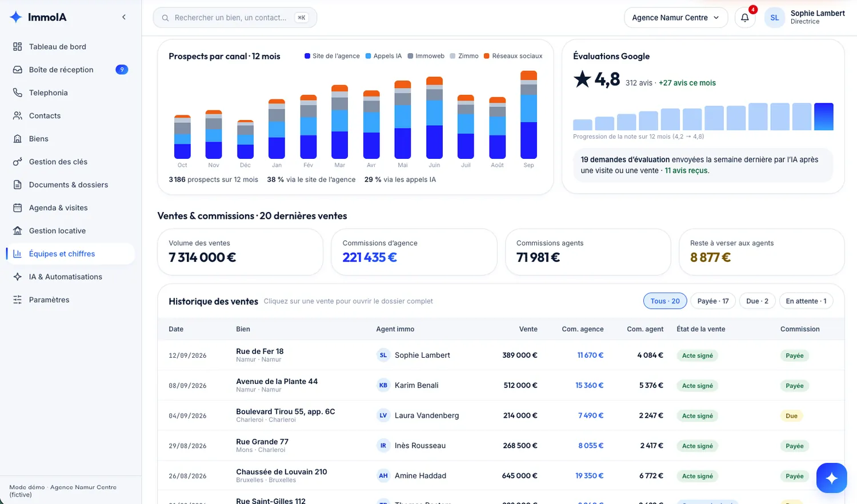The image size is (857, 504).
Task: Open the Biens building icon
Action: 18,139
